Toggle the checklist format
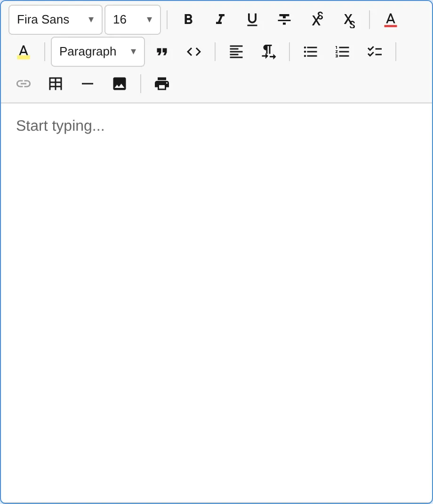This screenshot has width=433, height=504. (x=374, y=52)
